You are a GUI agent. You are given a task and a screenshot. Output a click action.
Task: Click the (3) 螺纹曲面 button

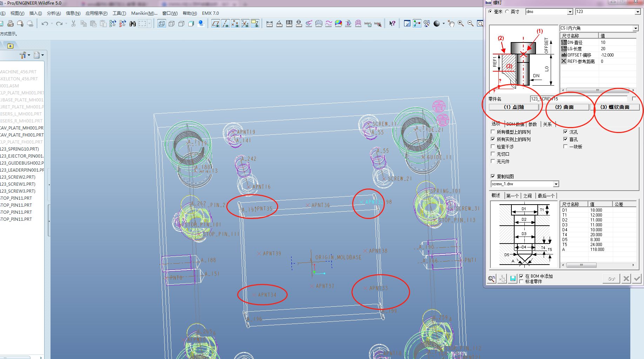(x=615, y=107)
